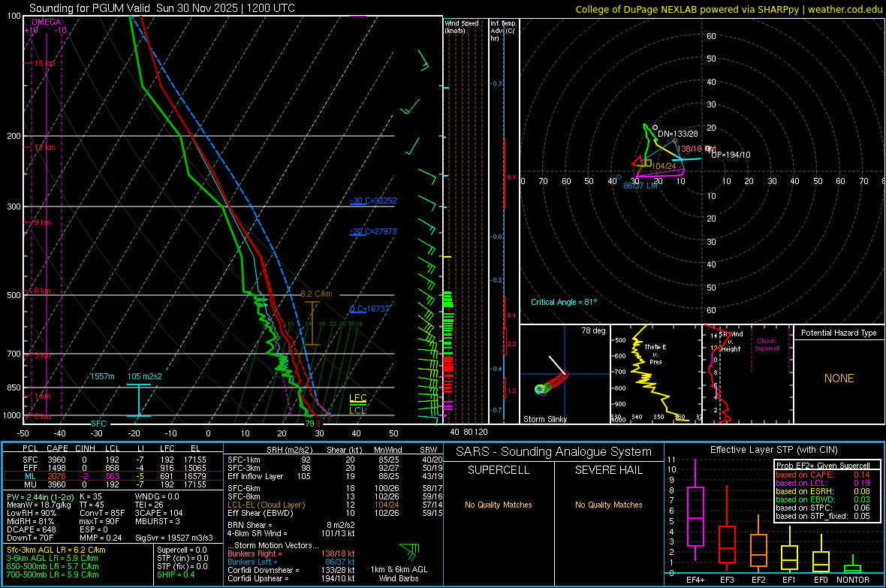Click the 1557m effective inflow label
Screen dimensions: 886x588
(102, 376)
